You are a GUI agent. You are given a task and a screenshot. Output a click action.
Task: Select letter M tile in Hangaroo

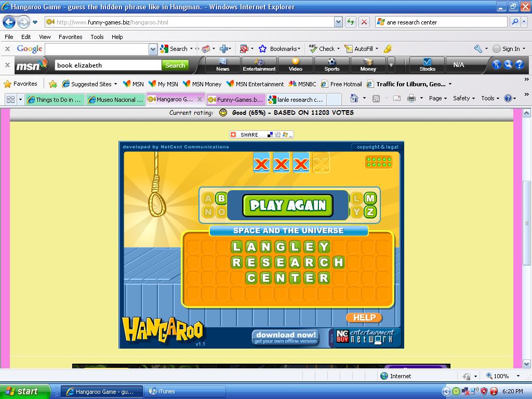click(370, 198)
